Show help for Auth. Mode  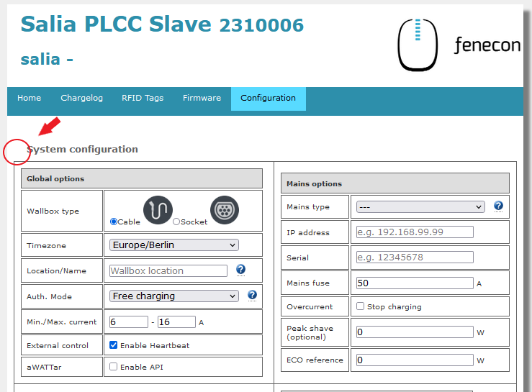[x=252, y=295]
